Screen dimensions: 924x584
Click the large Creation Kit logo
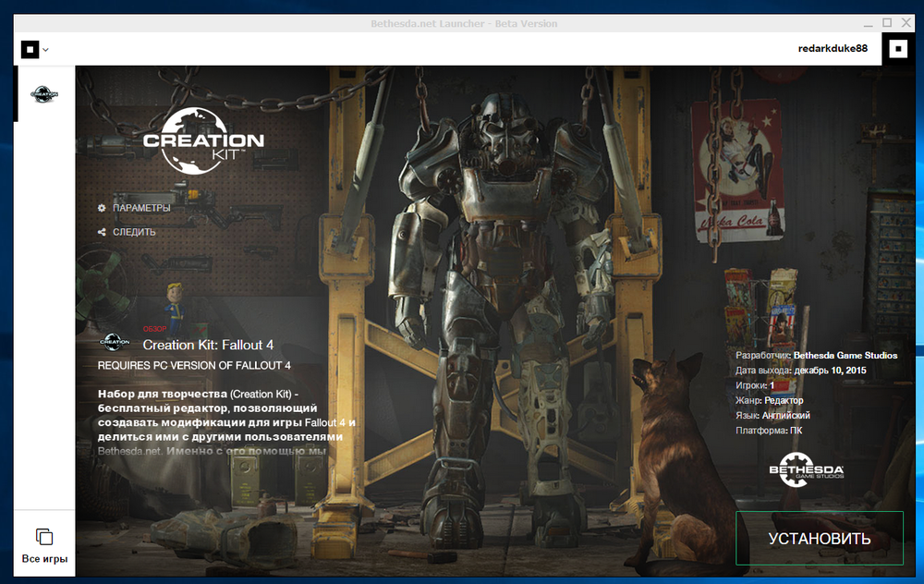click(x=203, y=140)
